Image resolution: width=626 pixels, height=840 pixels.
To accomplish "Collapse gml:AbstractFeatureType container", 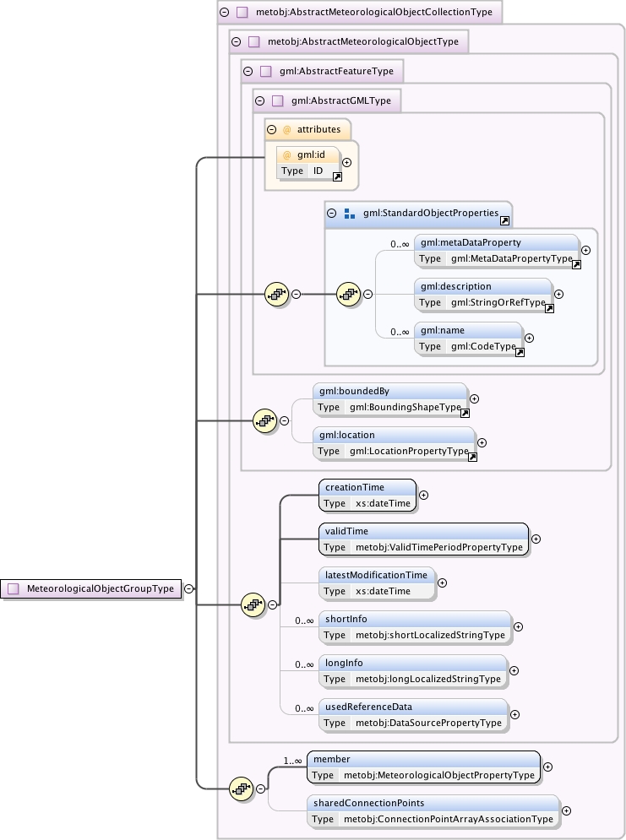I will (248, 71).
